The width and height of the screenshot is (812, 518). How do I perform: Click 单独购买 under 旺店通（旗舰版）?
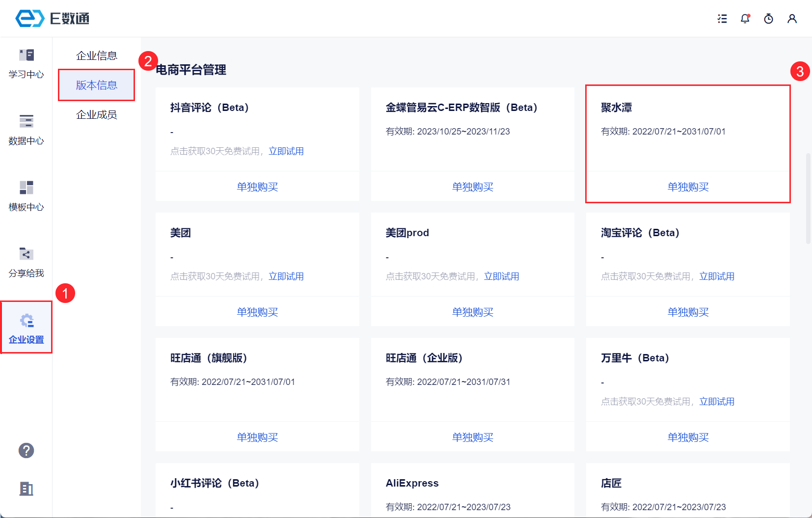point(257,437)
